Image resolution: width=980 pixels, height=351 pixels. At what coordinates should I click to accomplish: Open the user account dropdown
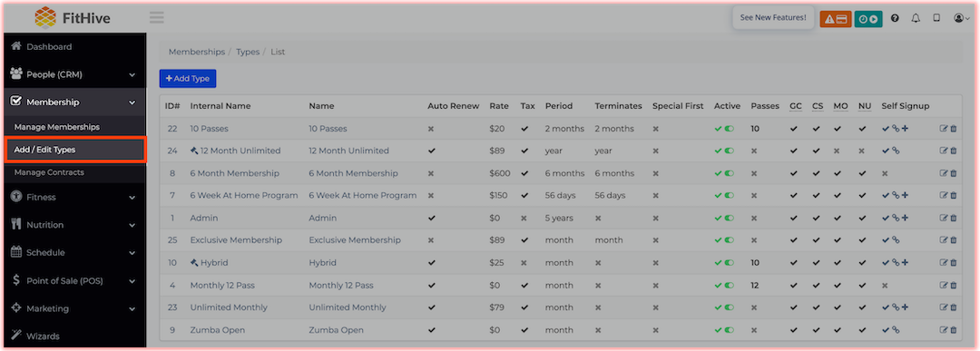pyautogui.click(x=962, y=19)
